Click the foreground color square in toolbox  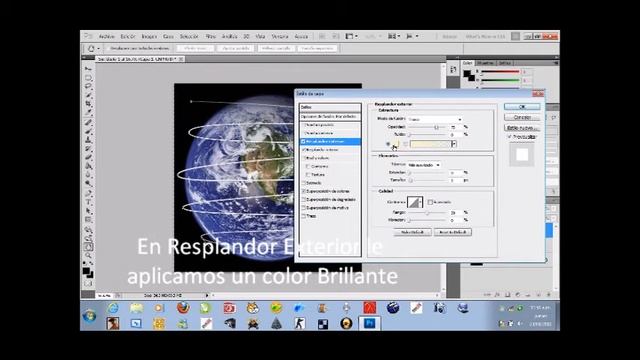click(86, 271)
